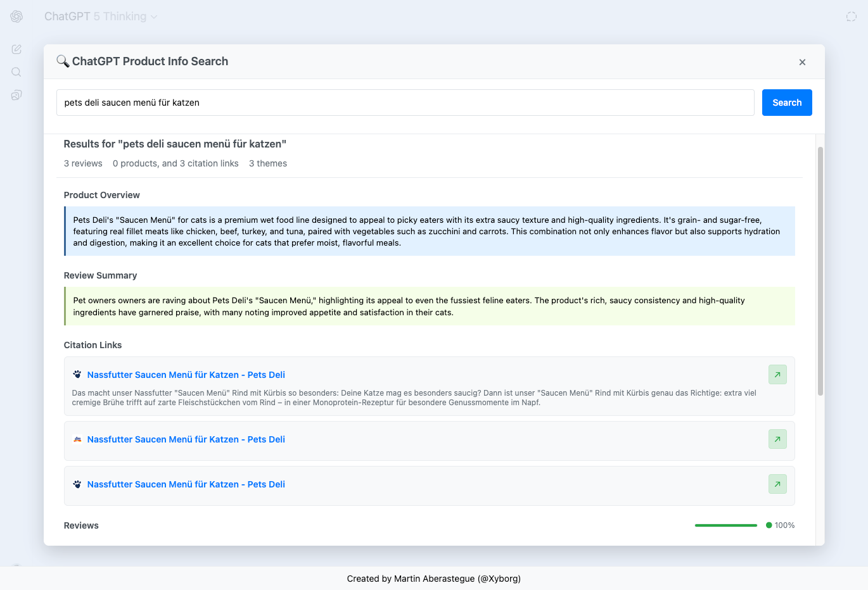The width and height of the screenshot is (868, 590).
Task: Click the sidebar search chats icon
Action: point(16,72)
